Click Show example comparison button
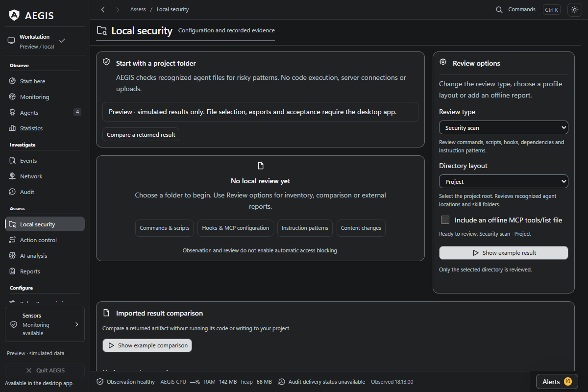 click(147, 345)
